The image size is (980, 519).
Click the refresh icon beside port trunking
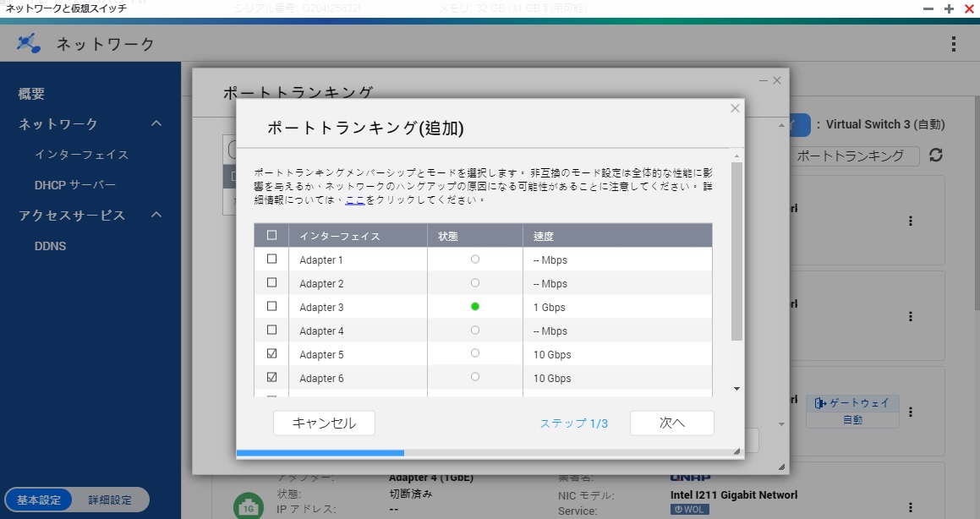pyautogui.click(x=935, y=156)
